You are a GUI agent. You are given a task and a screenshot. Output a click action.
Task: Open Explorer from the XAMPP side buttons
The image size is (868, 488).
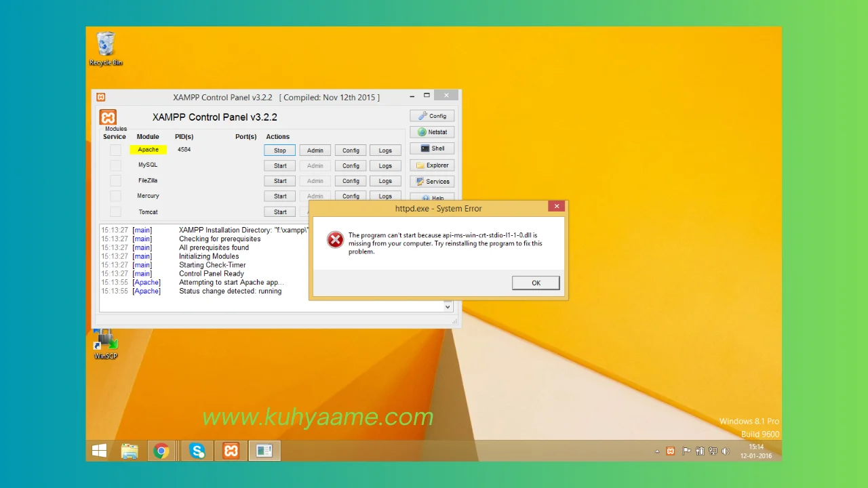pyautogui.click(x=432, y=165)
